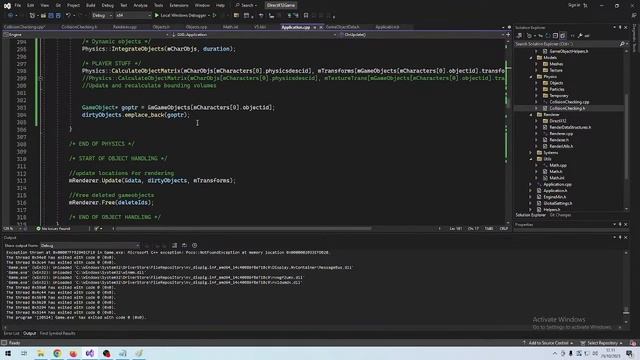Image resolution: width=640 pixels, height=360 pixels.
Task: Switch to Error List tab
Action: click(11, 333)
